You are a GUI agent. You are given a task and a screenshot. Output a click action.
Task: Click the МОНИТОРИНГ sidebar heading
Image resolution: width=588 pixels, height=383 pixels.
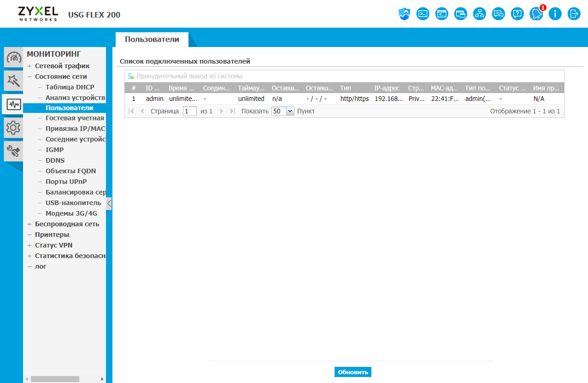[x=53, y=54]
